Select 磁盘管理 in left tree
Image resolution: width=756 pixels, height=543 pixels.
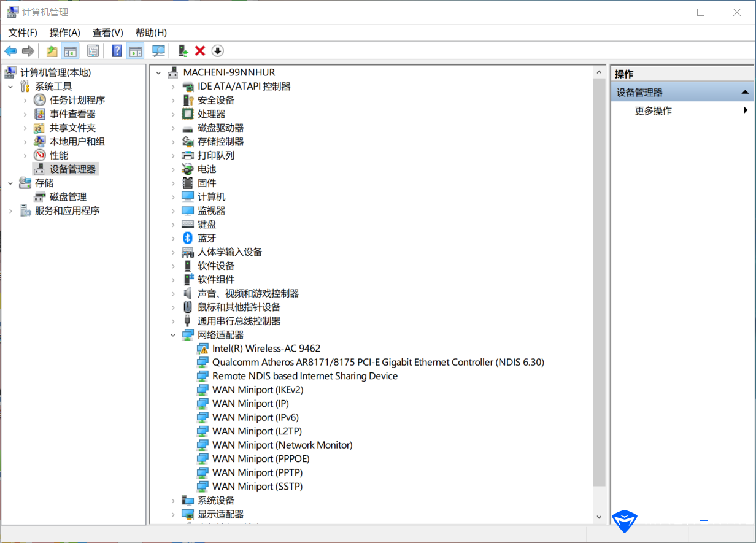(68, 197)
